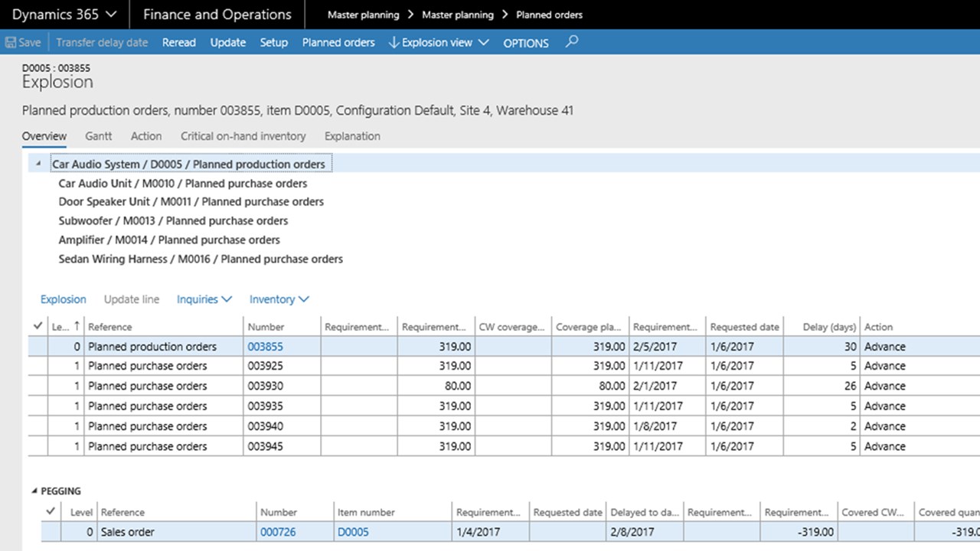Click pegging requirement date 1/4/2017
Screen dimensions: 980x551
[x=491, y=532]
